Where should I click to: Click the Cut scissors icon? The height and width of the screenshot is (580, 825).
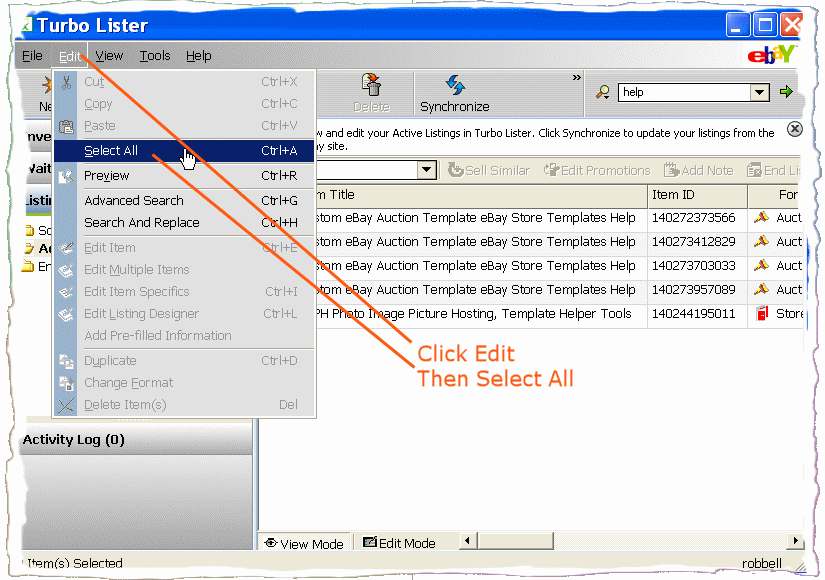[66, 82]
